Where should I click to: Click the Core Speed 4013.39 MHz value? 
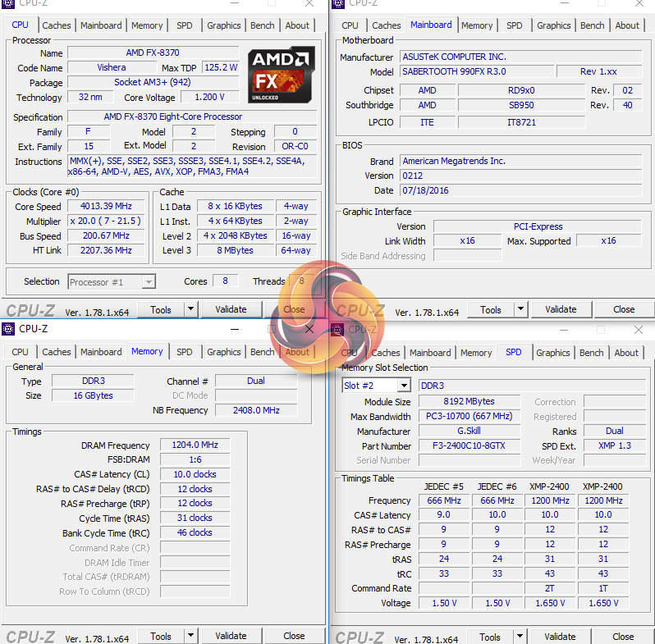106,206
